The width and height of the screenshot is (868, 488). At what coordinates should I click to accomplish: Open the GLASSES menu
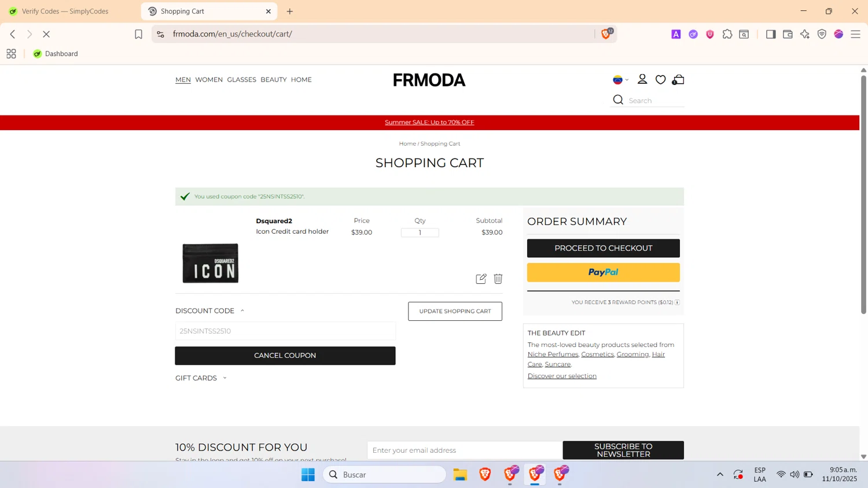tap(241, 80)
